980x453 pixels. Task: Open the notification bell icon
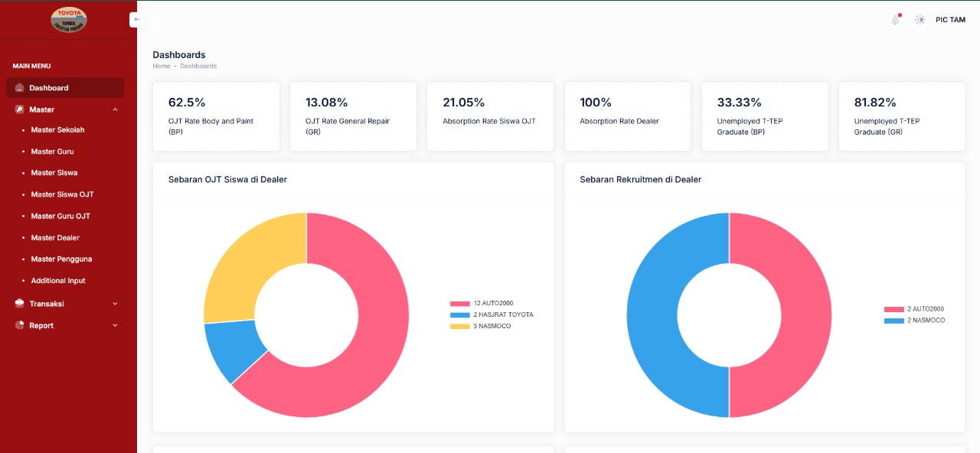[895, 20]
